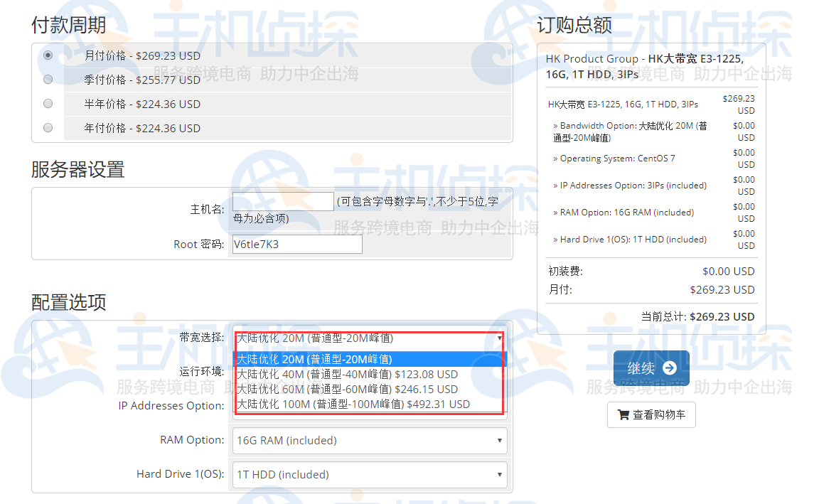Select quarterly price $255.77 USD radio button

(48, 80)
